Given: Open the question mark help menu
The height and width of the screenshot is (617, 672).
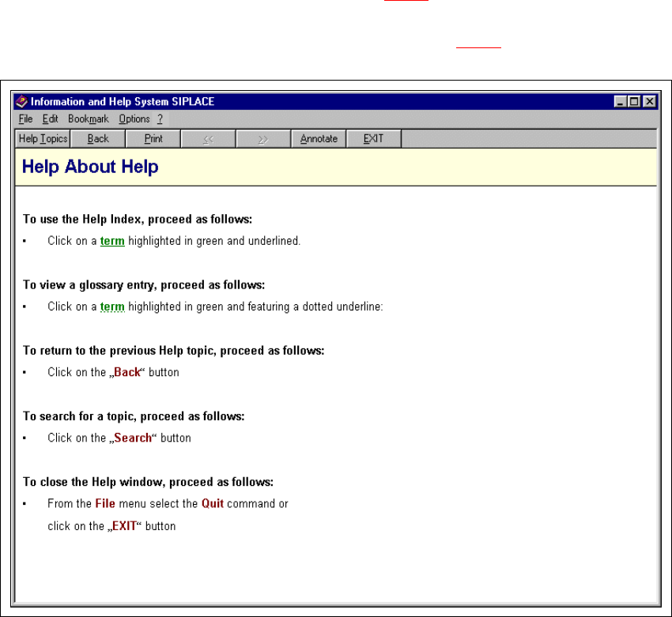Looking at the screenshot, I should click(x=160, y=119).
